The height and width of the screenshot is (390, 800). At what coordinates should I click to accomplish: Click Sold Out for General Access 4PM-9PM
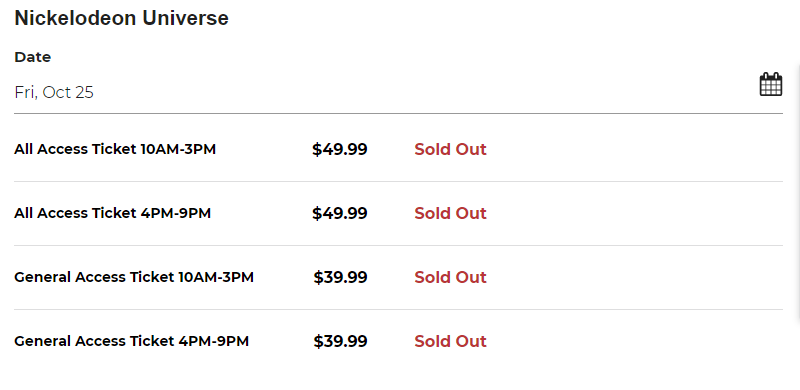[x=450, y=341]
